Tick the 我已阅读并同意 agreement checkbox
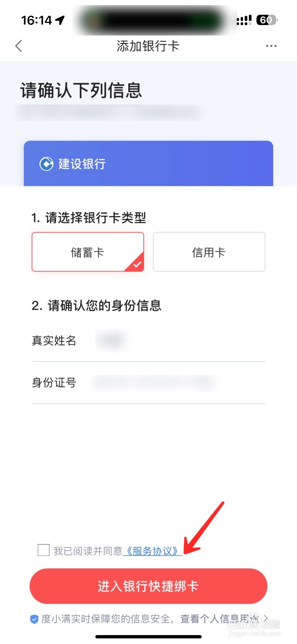 click(43, 550)
